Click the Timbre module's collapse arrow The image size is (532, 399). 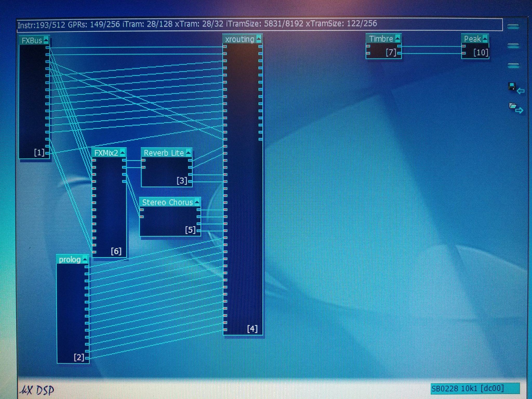(397, 39)
